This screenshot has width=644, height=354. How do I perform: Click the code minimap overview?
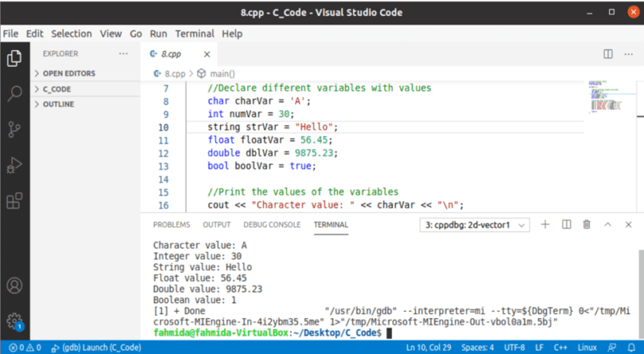pyautogui.click(x=608, y=95)
